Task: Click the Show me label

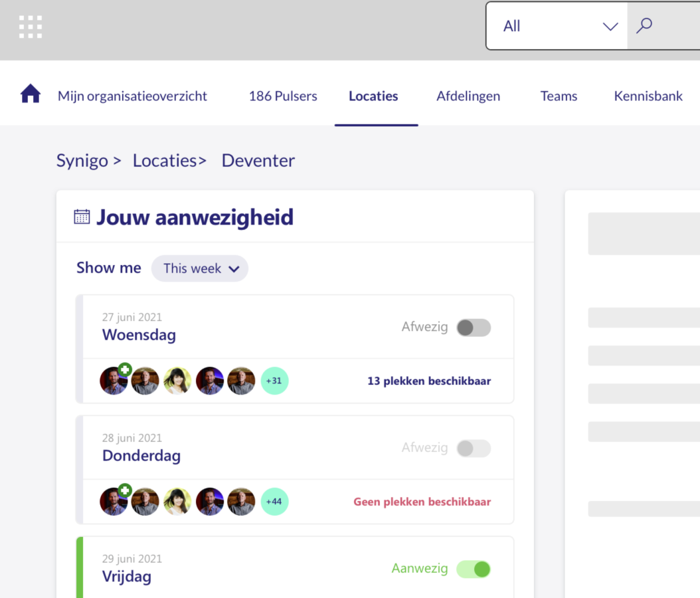Action: [x=109, y=268]
